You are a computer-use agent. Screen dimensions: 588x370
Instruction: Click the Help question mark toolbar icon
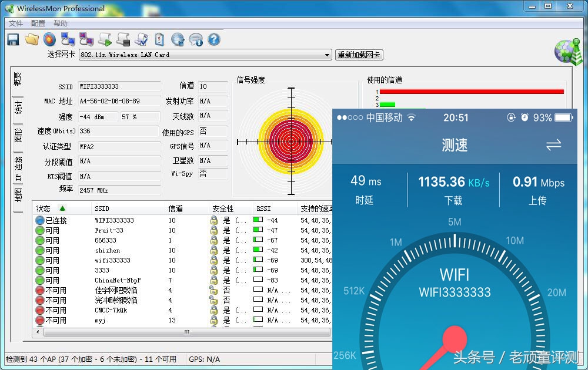(x=213, y=39)
